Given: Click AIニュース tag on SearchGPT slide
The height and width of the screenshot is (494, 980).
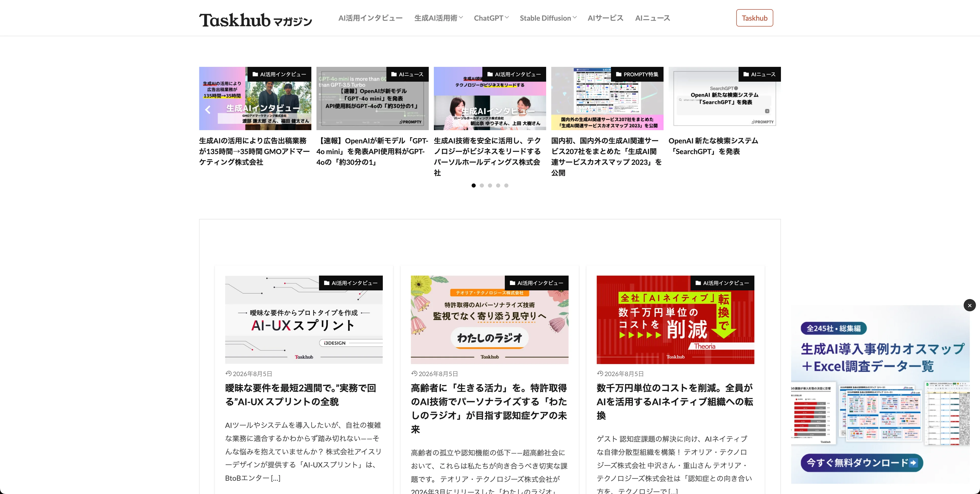Looking at the screenshot, I should [759, 74].
